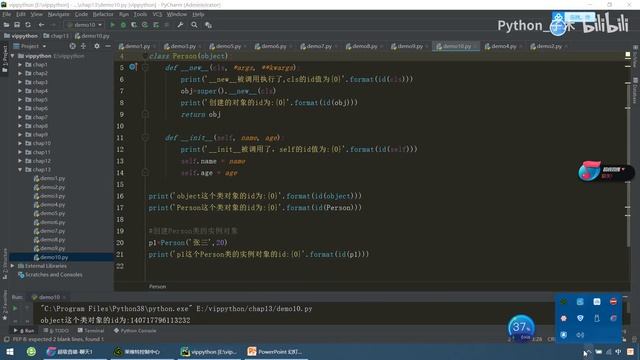Expand the chap1 folder
Viewport: 640px width, 360px height.
point(20,64)
